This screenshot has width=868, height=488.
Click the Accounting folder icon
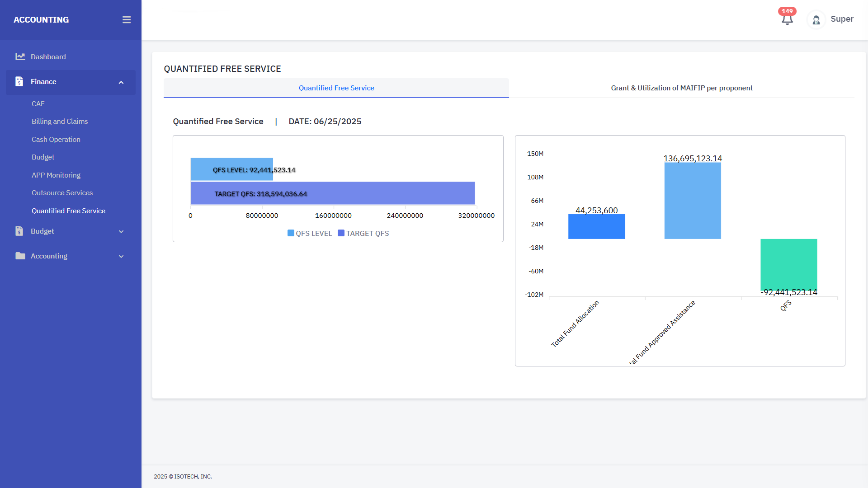[20, 256]
